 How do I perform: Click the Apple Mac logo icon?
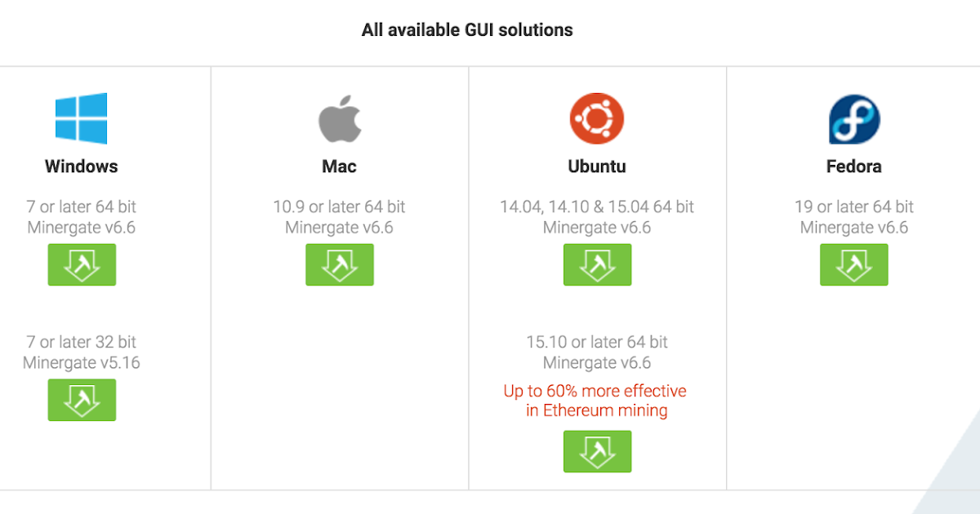pyautogui.click(x=339, y=118)
